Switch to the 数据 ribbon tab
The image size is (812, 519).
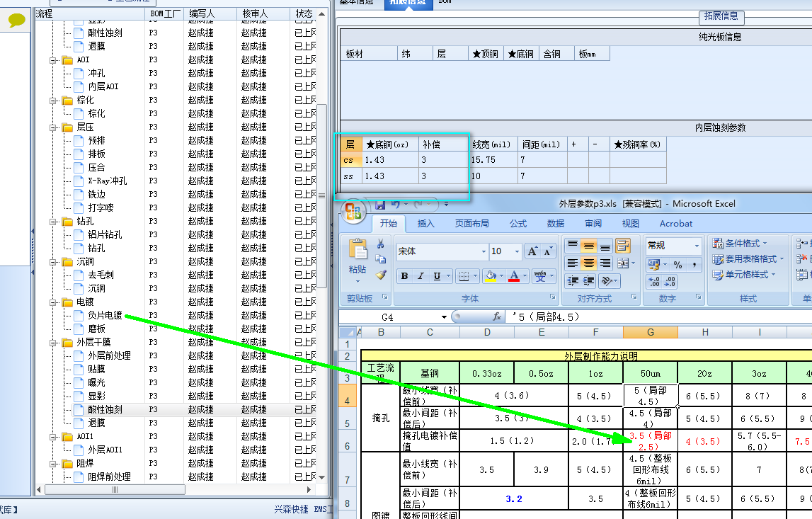click(556, 223)
